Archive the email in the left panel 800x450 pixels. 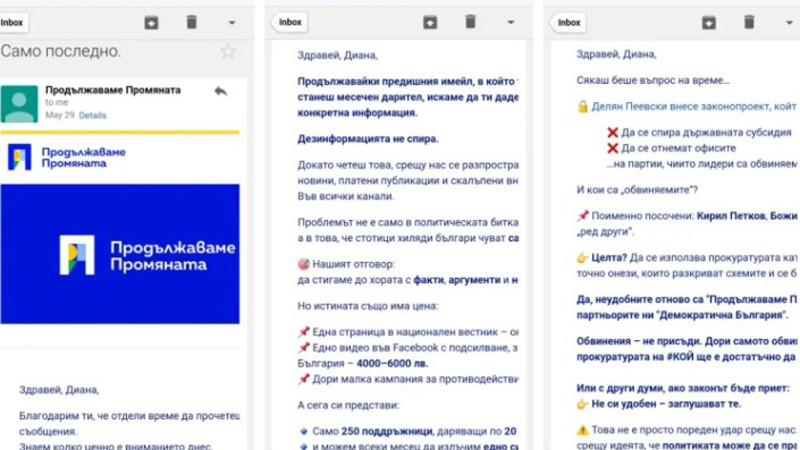click(152, 22)
